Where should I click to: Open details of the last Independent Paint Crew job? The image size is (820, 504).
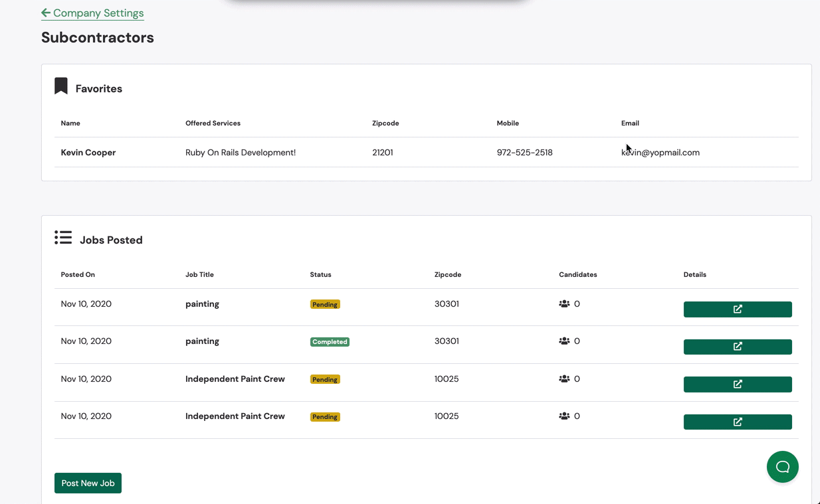pos(737,422)
